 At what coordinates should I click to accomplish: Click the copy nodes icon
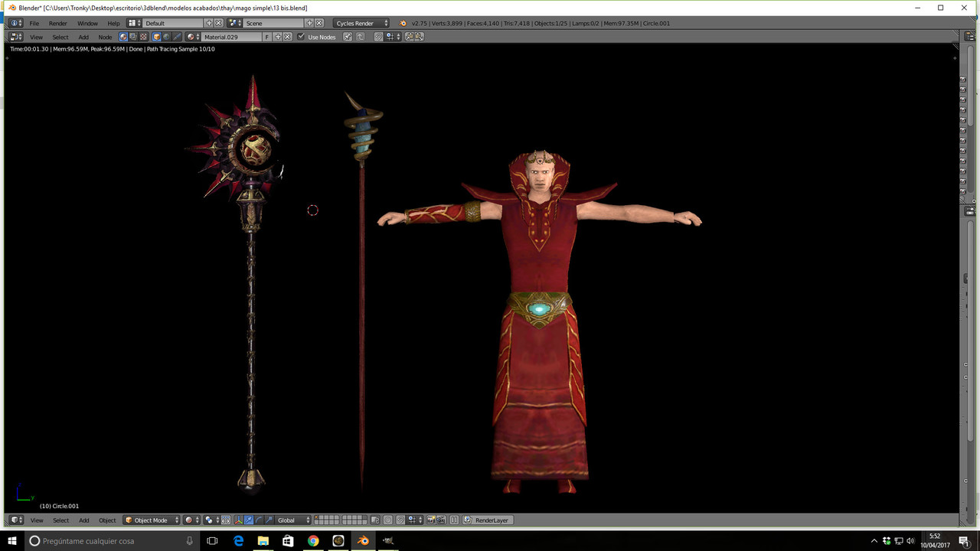pos(409,37)
